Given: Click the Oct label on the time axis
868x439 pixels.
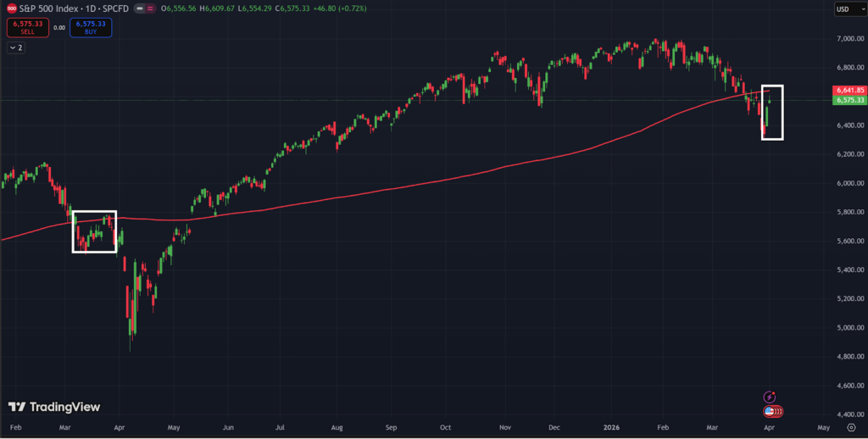Looking at the screenshot, I should [x=446, y=429].
